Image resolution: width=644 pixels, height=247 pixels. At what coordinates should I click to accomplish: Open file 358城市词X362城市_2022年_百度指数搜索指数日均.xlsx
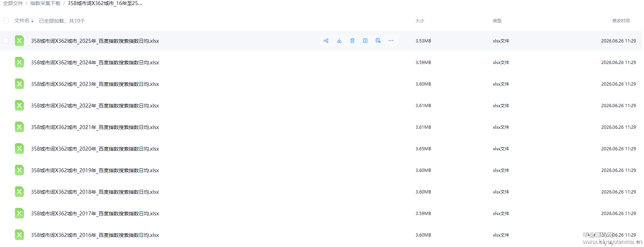click(x=95, y=106)
